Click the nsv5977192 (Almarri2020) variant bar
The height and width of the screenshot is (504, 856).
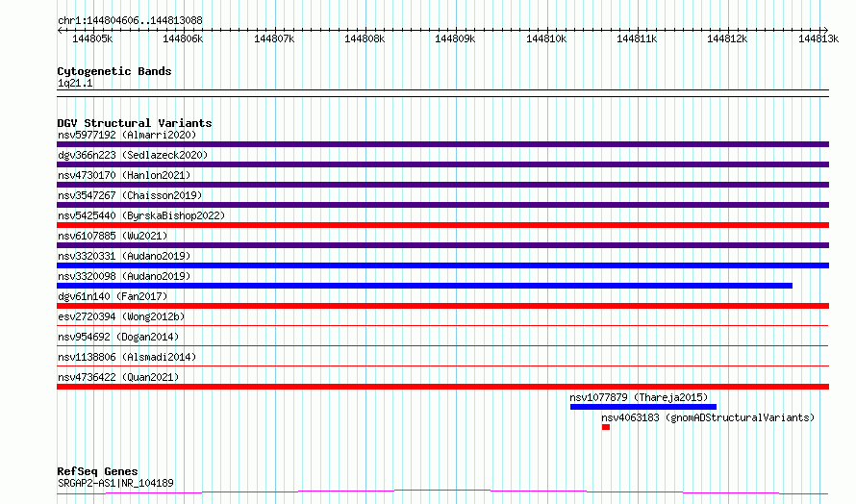tap(442, 144)
